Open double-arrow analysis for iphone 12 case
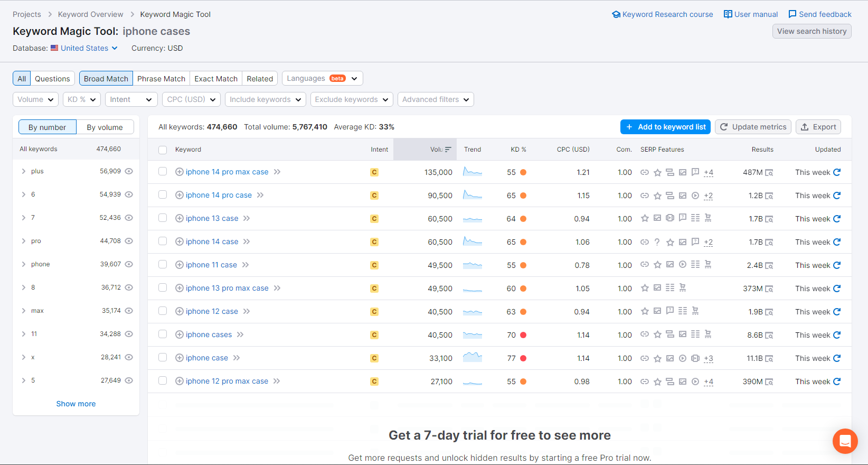The width and height of the screenshot is (868, 465). click(247, 311)
